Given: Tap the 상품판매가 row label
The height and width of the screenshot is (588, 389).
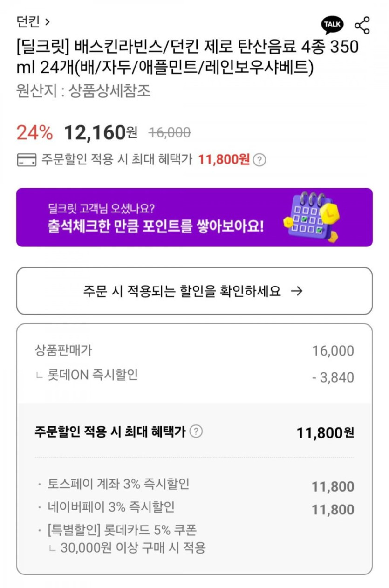Looking at the screenshot, I should pos(63,350).
